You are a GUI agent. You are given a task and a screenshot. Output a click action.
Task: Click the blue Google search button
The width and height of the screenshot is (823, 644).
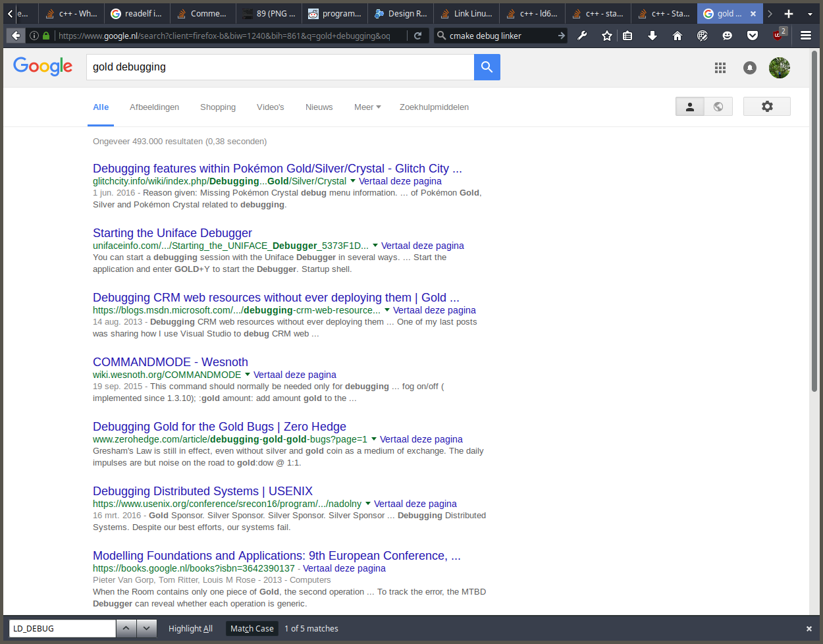click(x=487, y=67)
